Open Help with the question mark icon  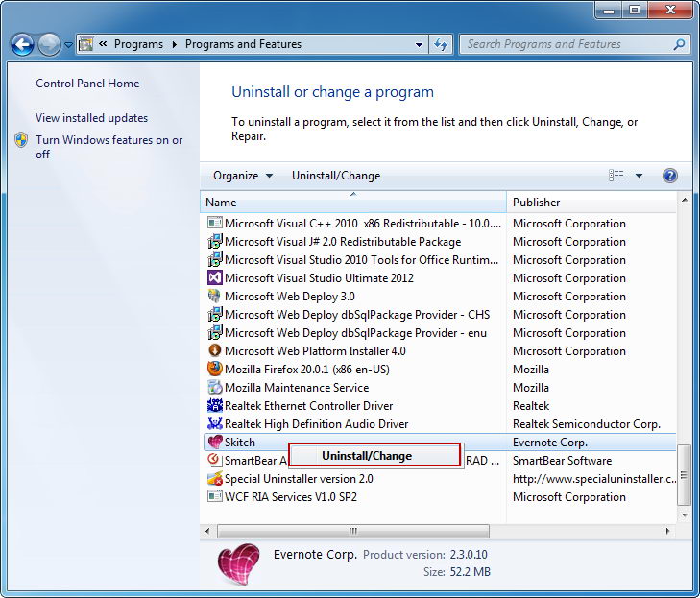click(x=669, y=176)
